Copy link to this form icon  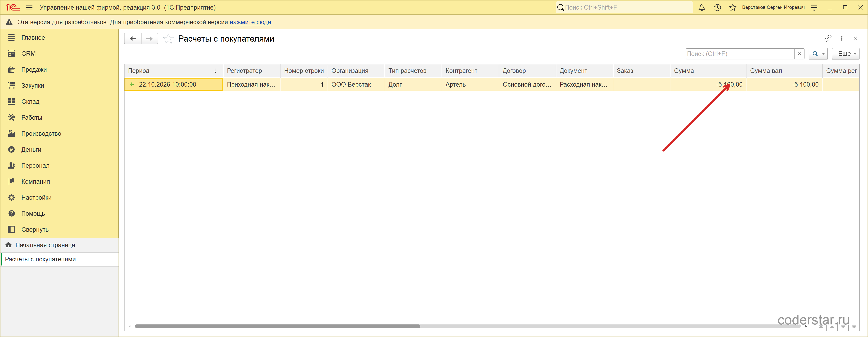coord(828,38)
